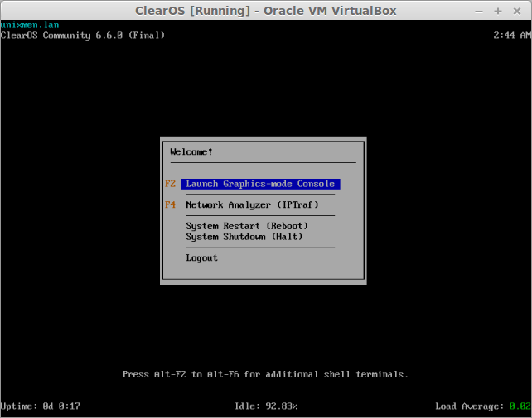Click the Welcome! dialog heading
This screenshot has height=418, width=532.
191,151
